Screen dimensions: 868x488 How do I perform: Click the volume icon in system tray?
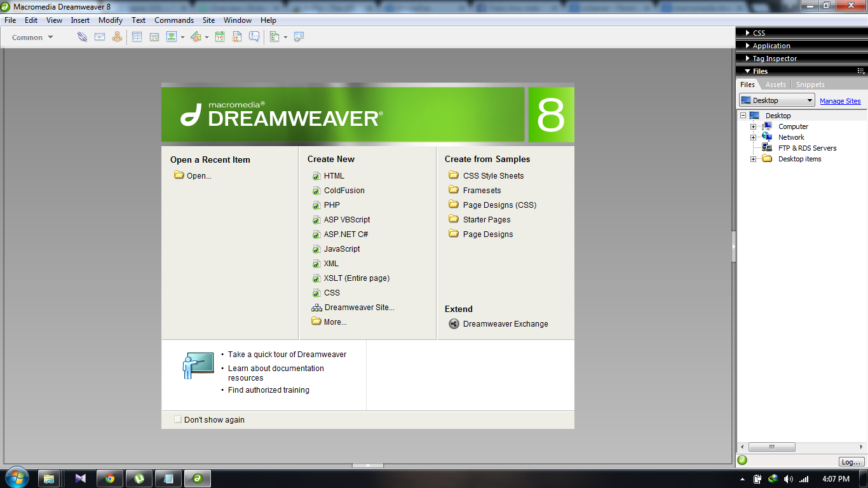789,478
